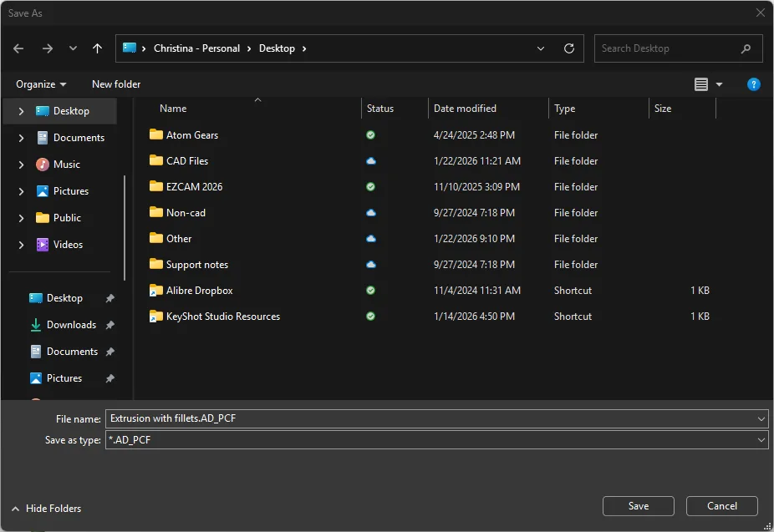Viewport: 774px width, 532px height.
Task: Click the File name text field
Action: [x=437, y=418]
